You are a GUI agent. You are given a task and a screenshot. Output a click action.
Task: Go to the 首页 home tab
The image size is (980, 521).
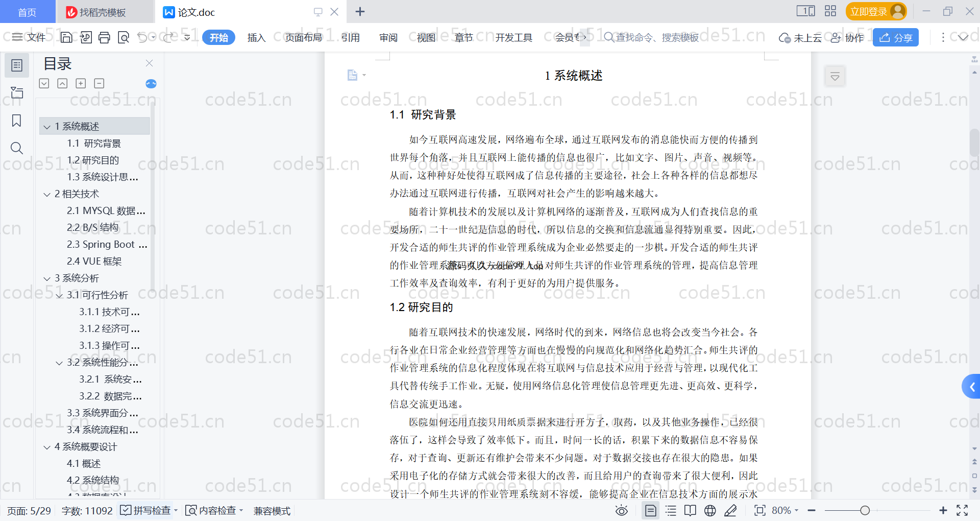pos(27,12)
